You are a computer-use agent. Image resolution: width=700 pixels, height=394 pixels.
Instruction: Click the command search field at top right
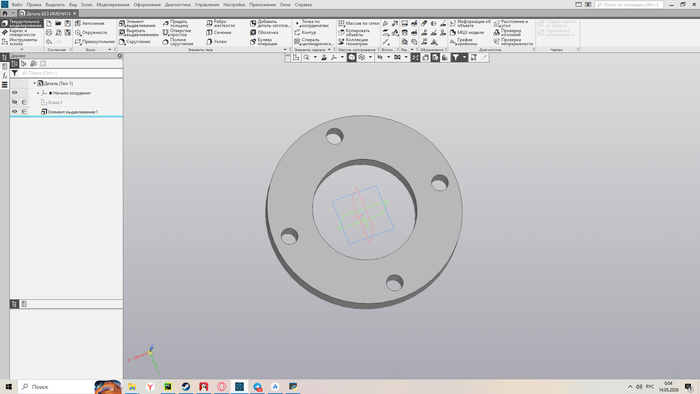pos(629,4)
